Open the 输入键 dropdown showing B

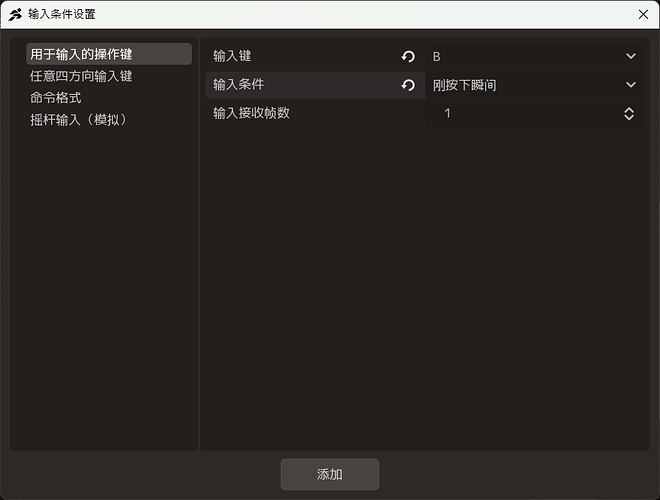pos(534,56)
